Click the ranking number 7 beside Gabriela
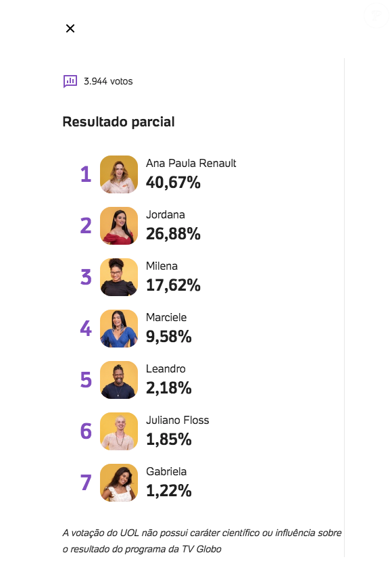392x574 pixels. (86, 483)
